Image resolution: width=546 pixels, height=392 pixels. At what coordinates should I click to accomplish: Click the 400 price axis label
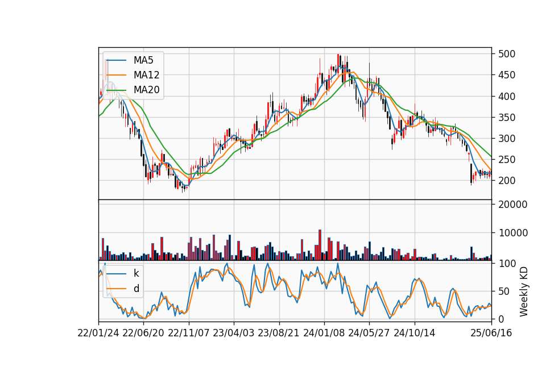point(507,97)
